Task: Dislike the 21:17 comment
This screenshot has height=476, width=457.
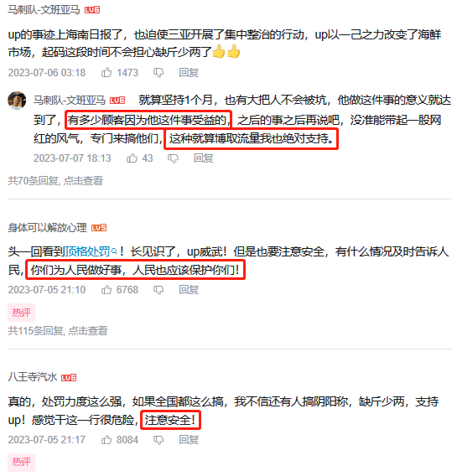Action: pos(158,440)
